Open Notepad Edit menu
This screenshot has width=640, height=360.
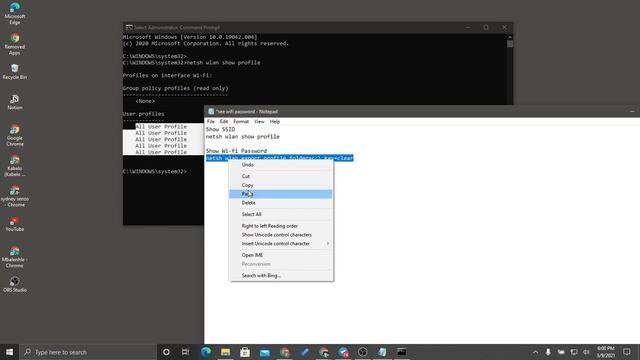coord(224,122)
